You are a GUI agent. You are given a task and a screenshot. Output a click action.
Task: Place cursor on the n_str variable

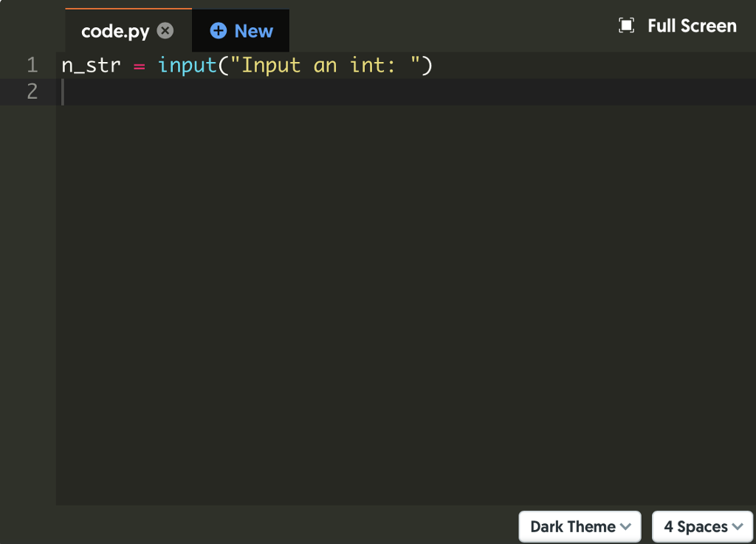tap(89, 65)
